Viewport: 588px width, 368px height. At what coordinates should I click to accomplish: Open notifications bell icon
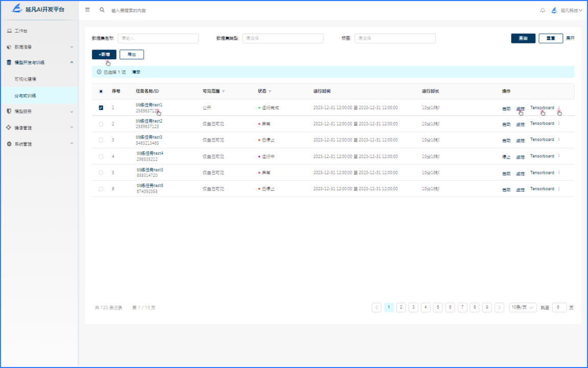543,10
